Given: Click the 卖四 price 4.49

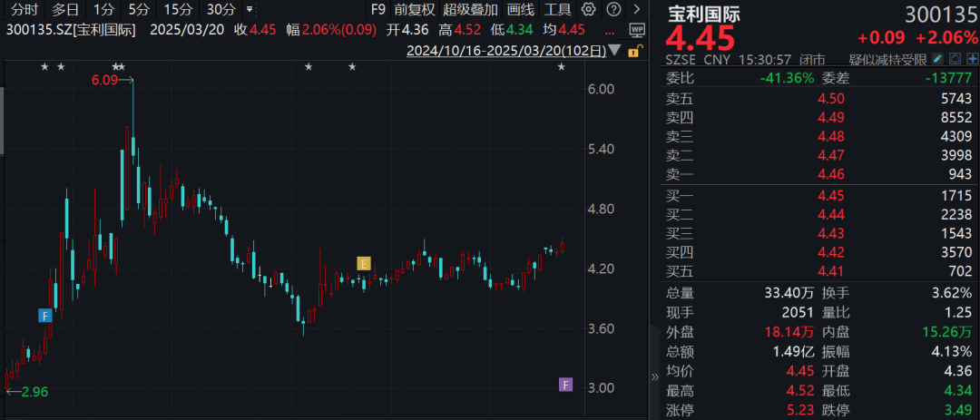Looking at the screenshot, I should pyautogui.click(x=831, y=117).
